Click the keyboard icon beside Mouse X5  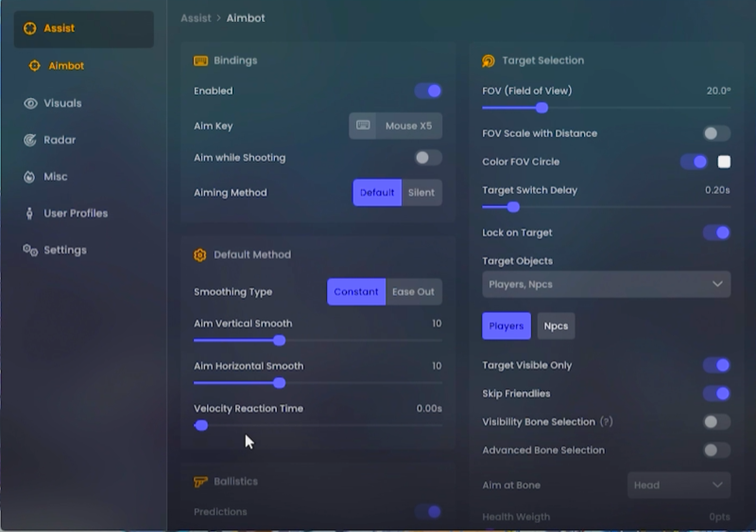point(363,126)
